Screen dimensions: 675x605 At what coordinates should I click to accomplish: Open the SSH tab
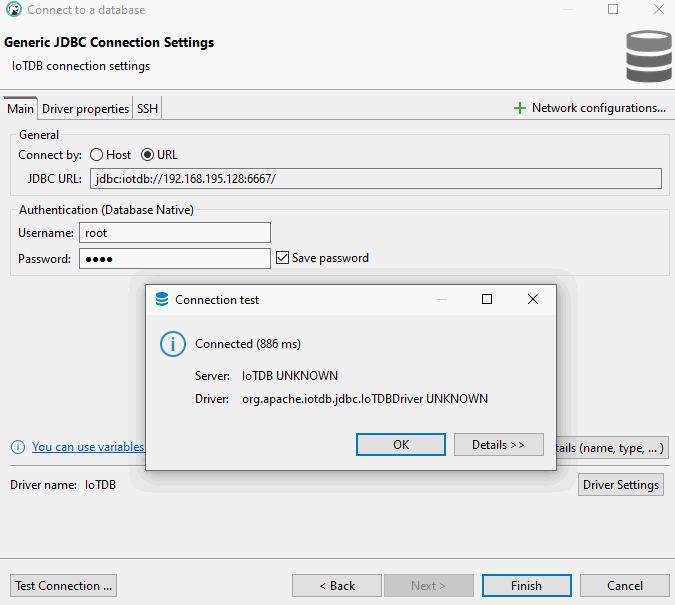coord(147,109)
